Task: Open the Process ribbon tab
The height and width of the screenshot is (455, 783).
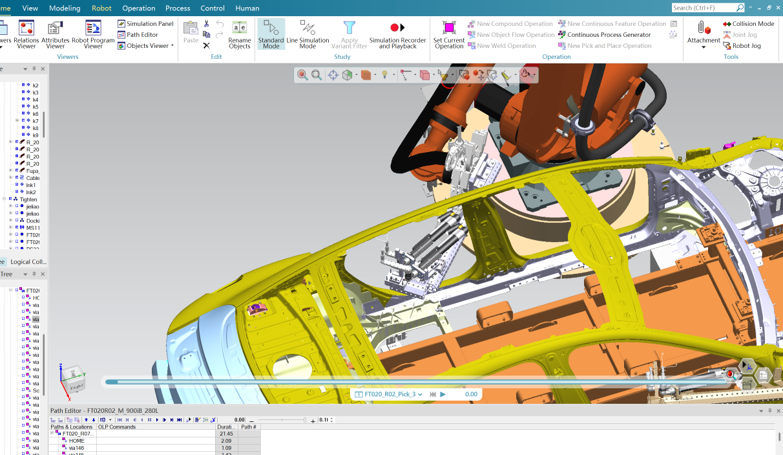Action: click(177, 8)
